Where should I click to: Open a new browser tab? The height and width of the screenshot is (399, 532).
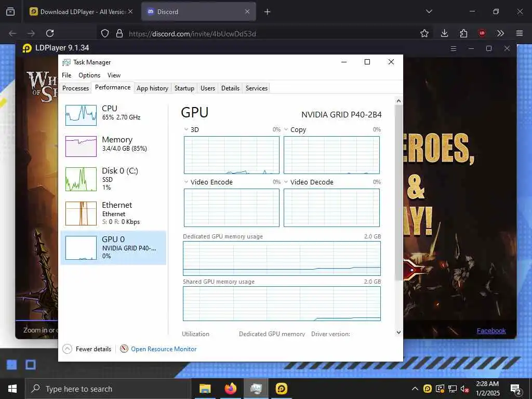[268, 11]
